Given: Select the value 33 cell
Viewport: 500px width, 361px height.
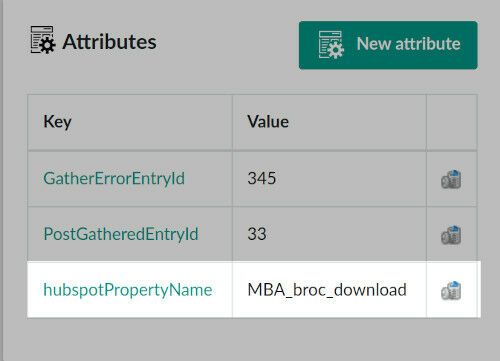Looking at the screenshot, I should (329, 234).
